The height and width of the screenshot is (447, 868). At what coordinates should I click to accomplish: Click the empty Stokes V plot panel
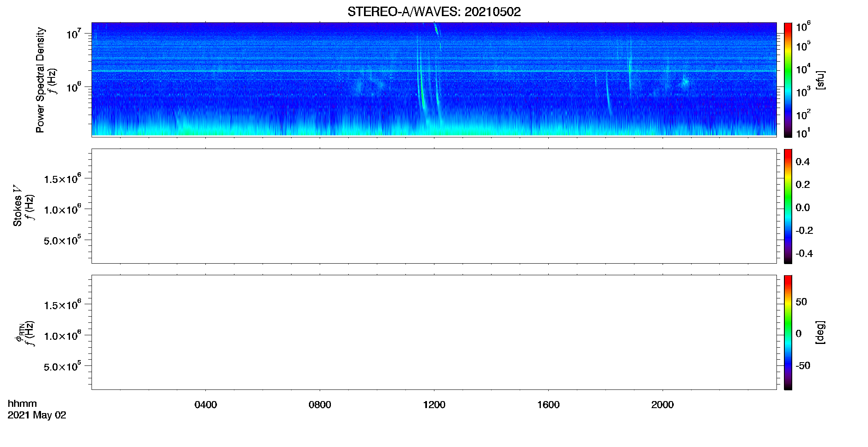click(x=434, y=206)
